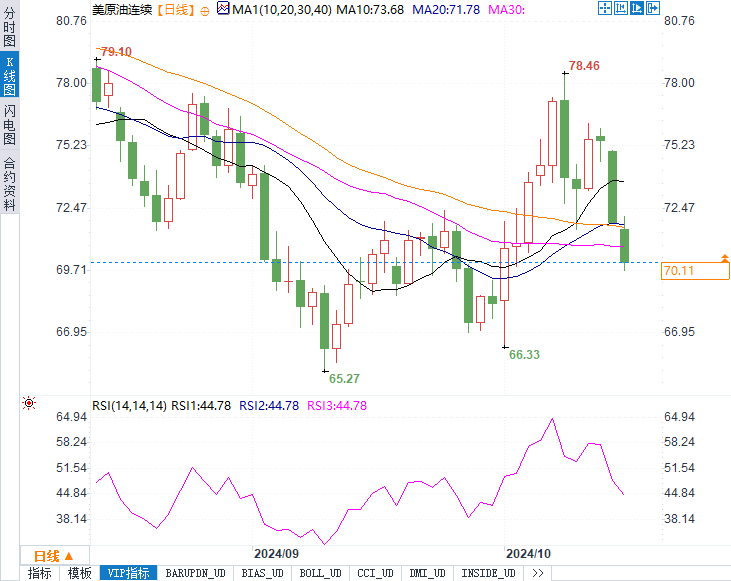The width and height of the screenshot is (731, 581).
Task: Open the 闪电图 side tab
Action: [9, 124]
